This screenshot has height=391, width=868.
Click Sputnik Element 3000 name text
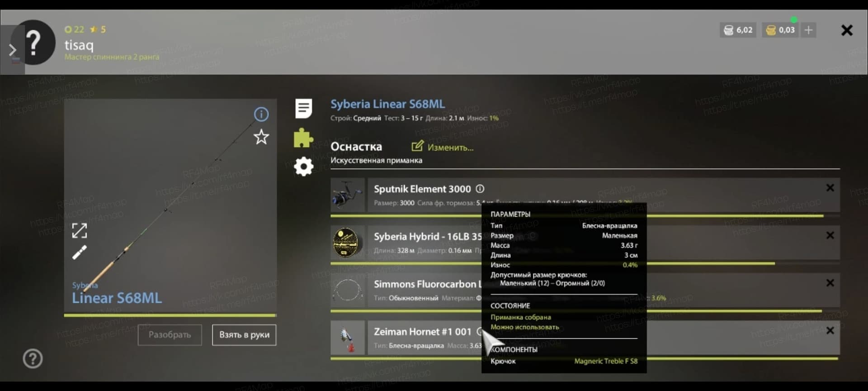click(x=422, y=189)
